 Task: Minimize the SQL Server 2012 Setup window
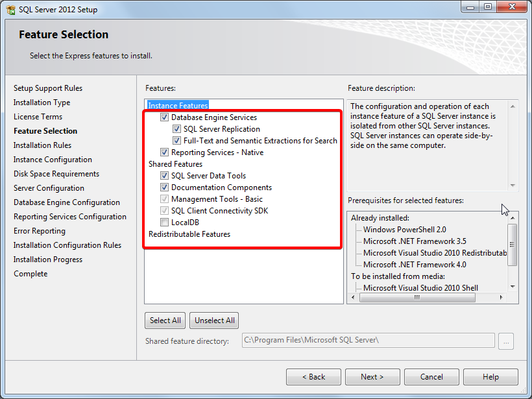470,7
